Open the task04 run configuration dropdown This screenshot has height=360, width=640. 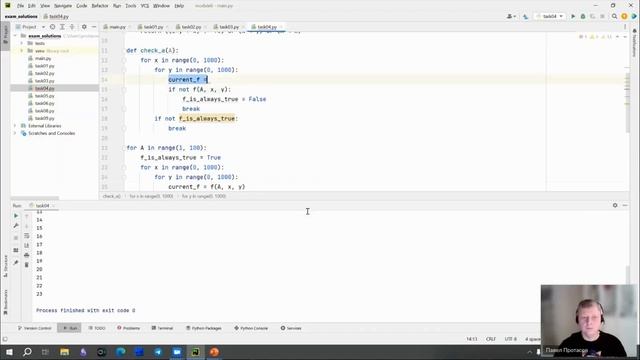[550, 16]
